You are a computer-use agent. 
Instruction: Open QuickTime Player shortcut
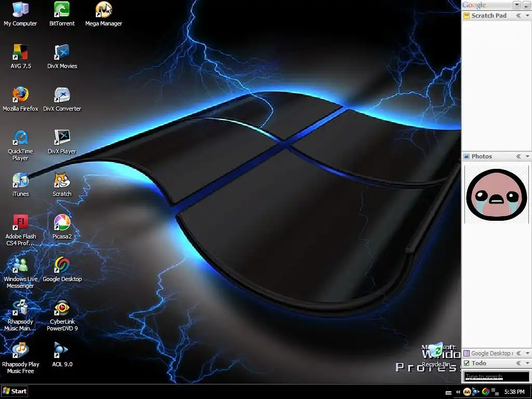click(x=20, y=145)
